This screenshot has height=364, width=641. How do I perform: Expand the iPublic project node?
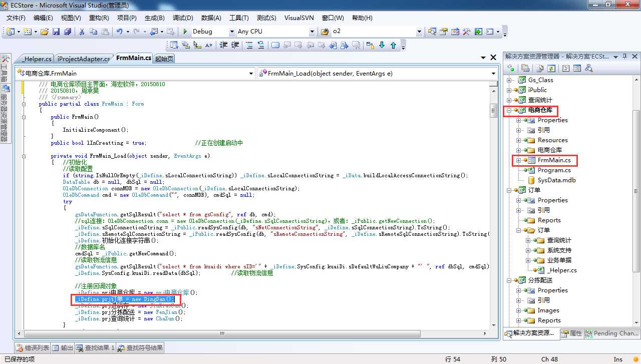[x=509, y=90]
